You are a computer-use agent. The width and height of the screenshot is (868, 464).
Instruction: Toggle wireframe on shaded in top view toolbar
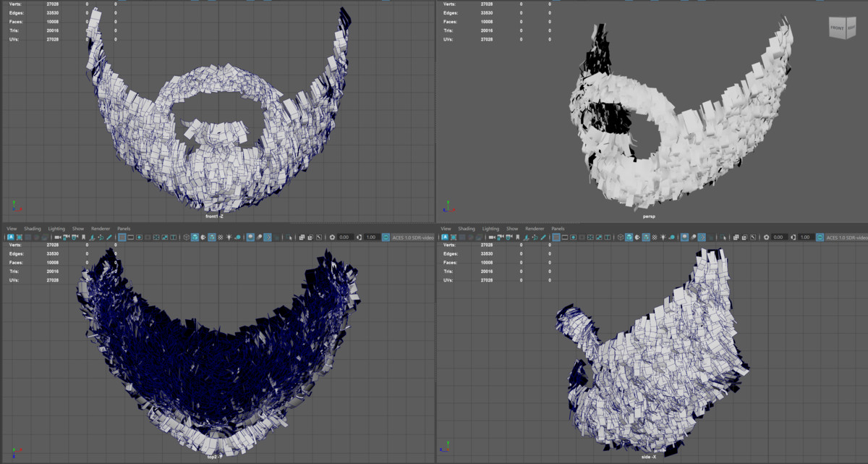[212, 237]
